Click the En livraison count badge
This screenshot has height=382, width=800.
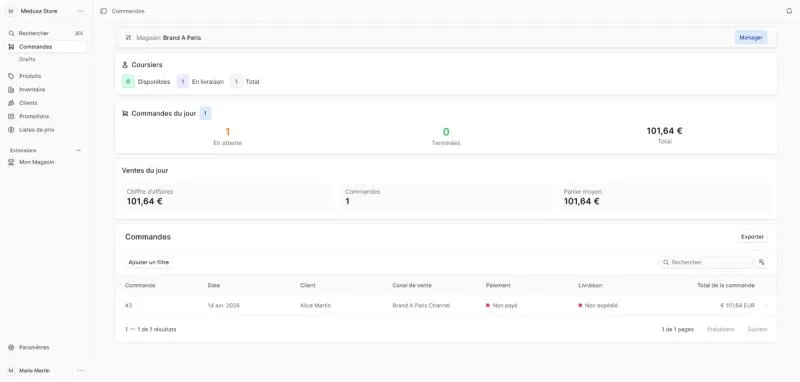(x=183, y=82)
